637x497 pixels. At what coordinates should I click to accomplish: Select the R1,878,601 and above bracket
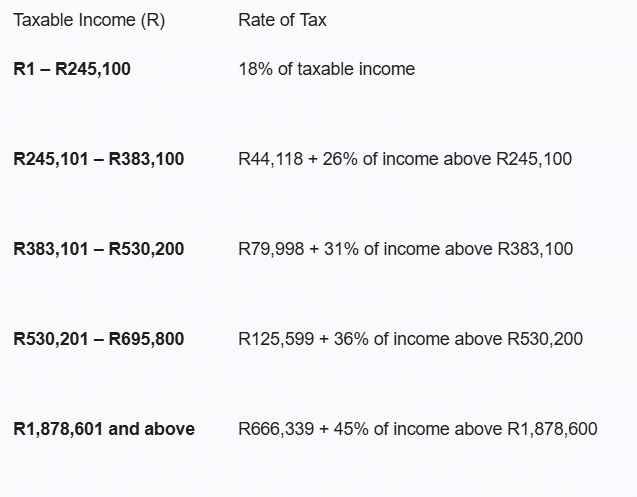pyautogui.click(x=104, y=429)
